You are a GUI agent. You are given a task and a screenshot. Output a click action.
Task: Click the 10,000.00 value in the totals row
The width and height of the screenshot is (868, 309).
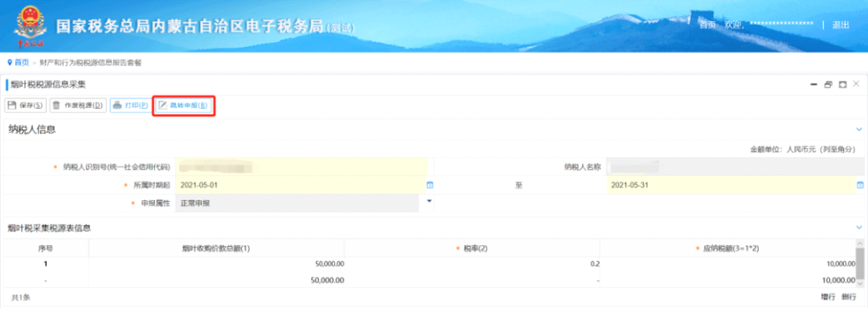click(838, 280)
